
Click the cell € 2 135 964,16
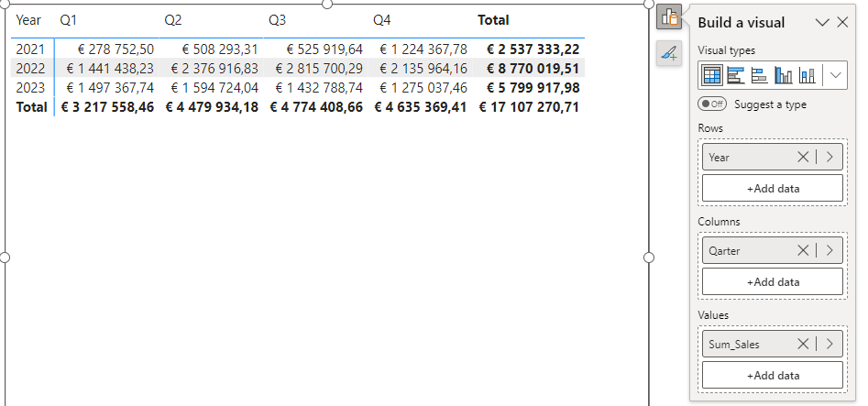pyautogui.click(x=423, y=69)
